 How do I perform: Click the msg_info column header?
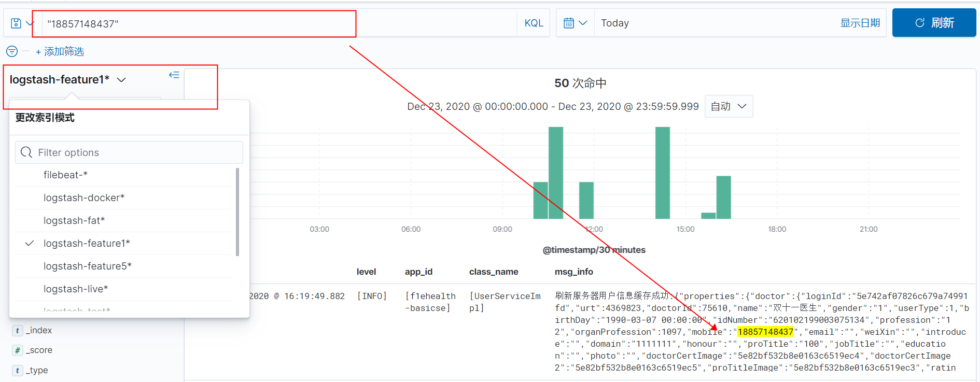tap(574, 272)
